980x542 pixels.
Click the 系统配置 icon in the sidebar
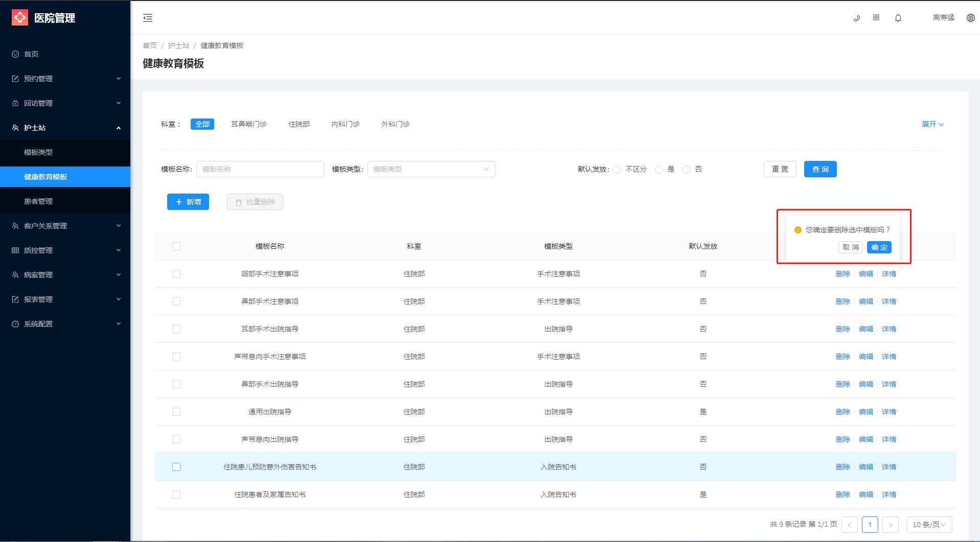(x=15, y=324)
